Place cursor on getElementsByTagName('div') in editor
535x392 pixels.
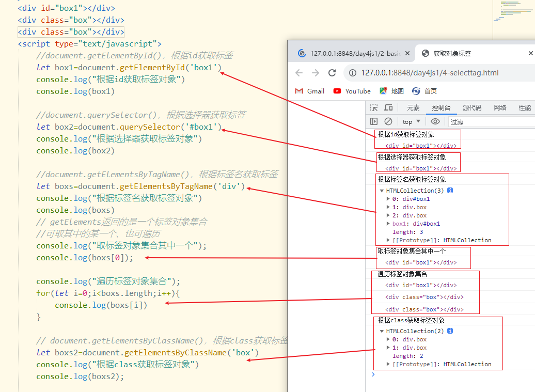pos(182,186)
